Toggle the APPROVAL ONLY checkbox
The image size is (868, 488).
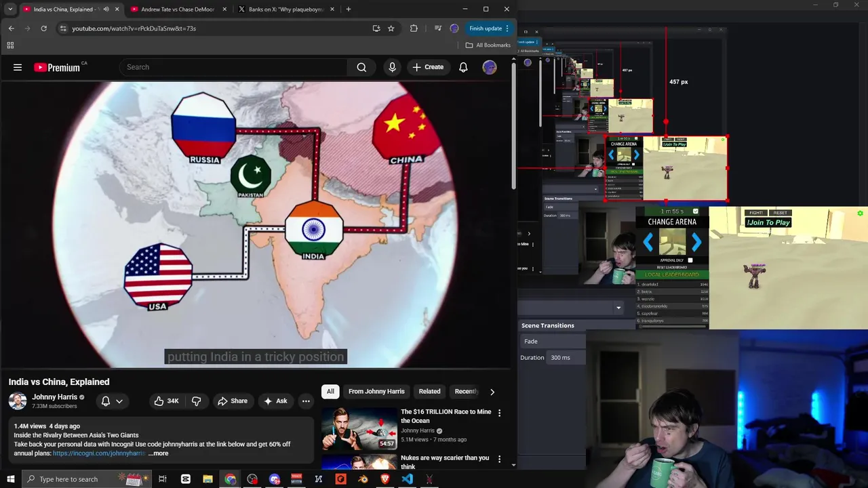tap(690, 260)
